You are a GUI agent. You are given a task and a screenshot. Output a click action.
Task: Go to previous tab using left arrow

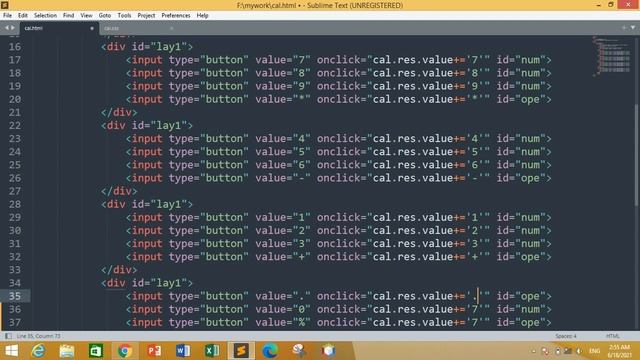pyautogui.click(x=7, y=28)
